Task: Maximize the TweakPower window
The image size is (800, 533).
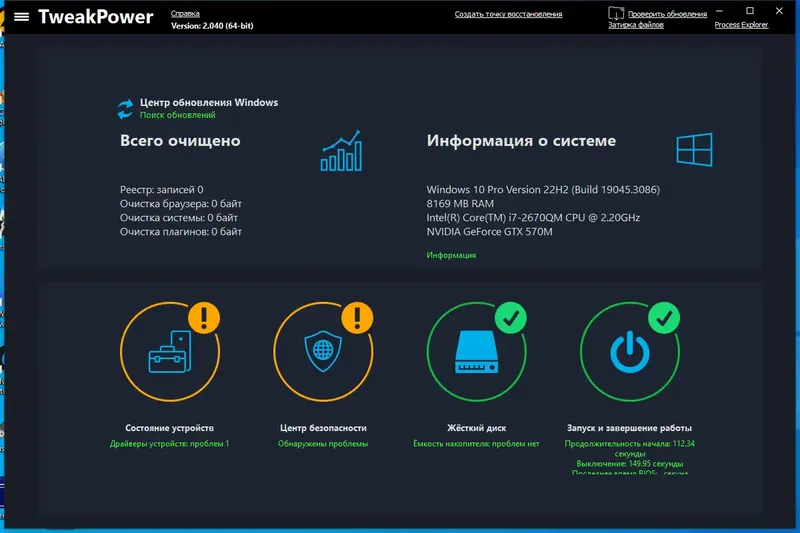Action: [x=749, y=11]
